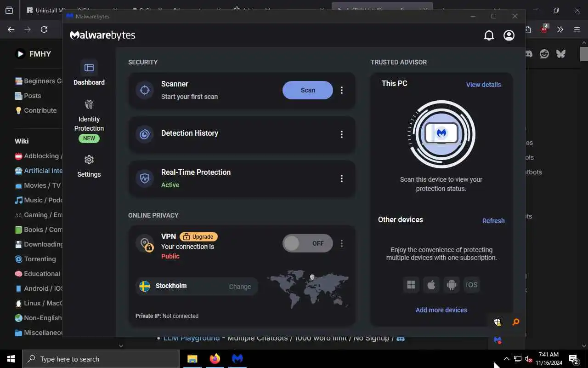Open LLM Playground link in browser
The width and height of the screenshot is (588, 368).
pos(192,338)
